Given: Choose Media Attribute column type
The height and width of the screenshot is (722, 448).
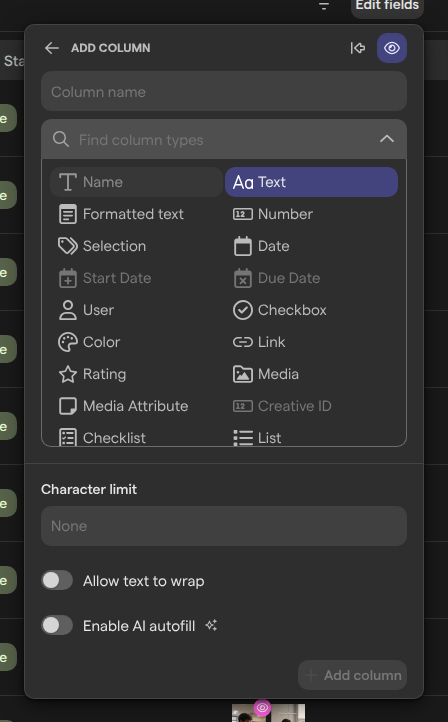Looking at the screenshot, I should pos(136,406).
